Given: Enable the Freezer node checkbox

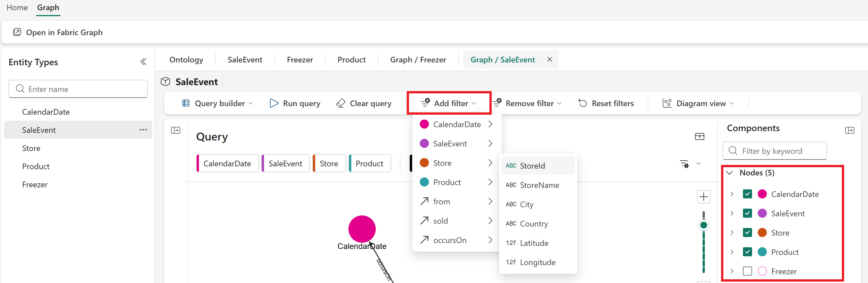Looking at the screenshot, I should pyautogui.click(x=747, y=271).
